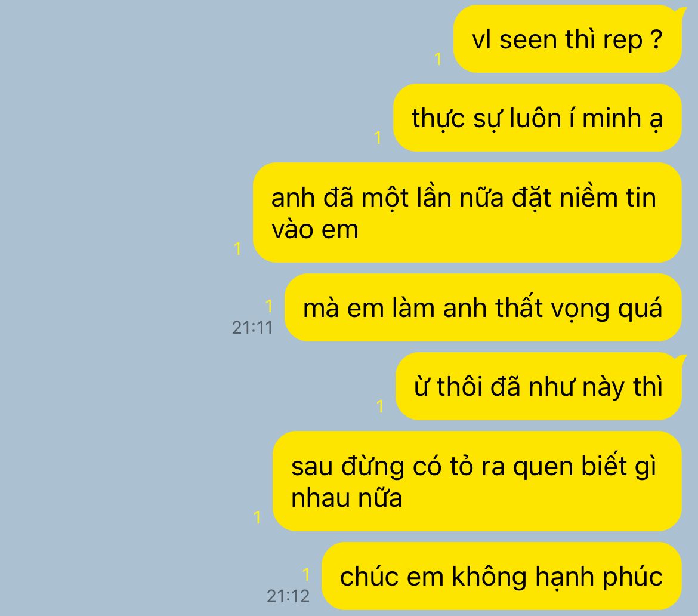The image size is (698, 616).
Task: Click the words "nhau nữa" in the message
Action: pyautogui.click(x=347, y=498)
